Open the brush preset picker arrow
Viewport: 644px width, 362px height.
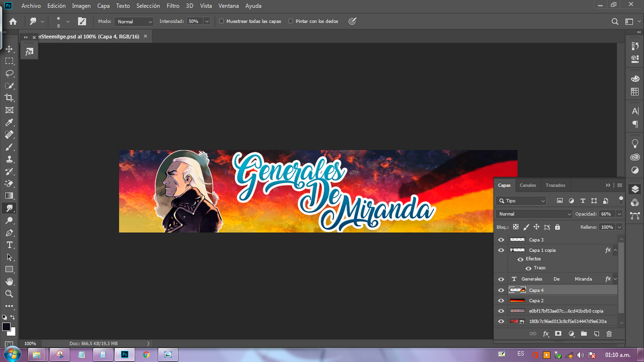click(68, 22)
